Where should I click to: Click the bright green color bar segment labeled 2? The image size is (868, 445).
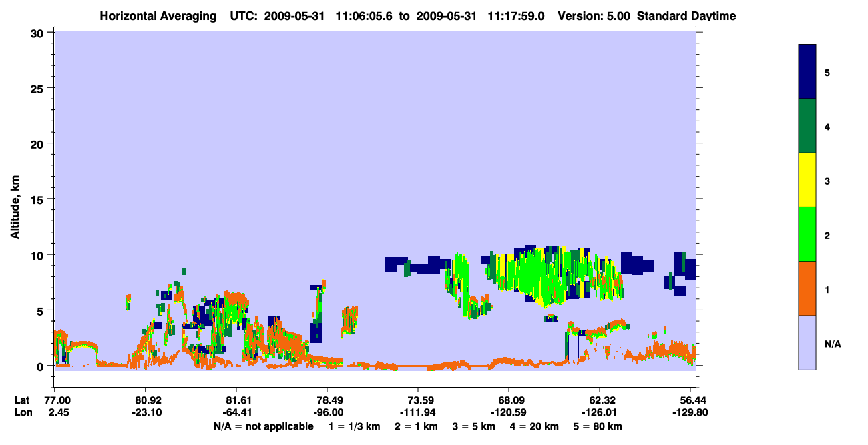[807, 234]
